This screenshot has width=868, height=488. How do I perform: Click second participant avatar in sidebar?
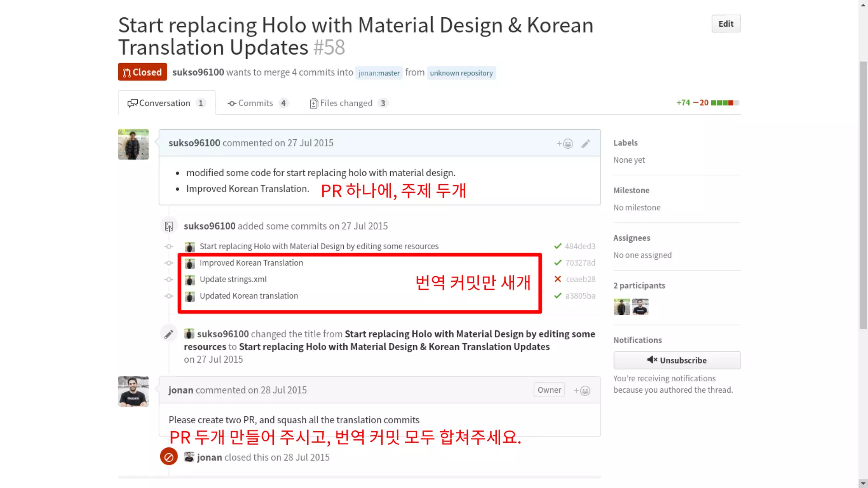(x=640, y=307)
